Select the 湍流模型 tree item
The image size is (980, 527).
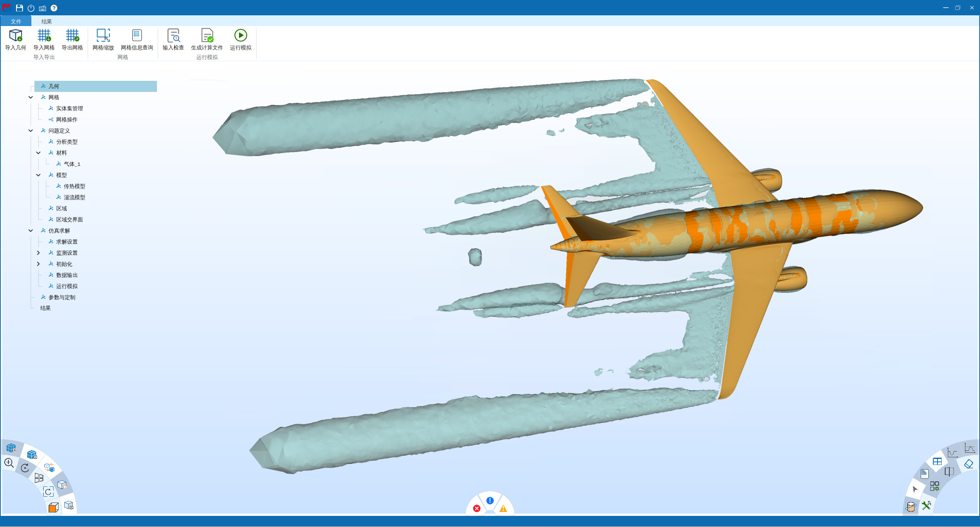click(x=74, y=197)
